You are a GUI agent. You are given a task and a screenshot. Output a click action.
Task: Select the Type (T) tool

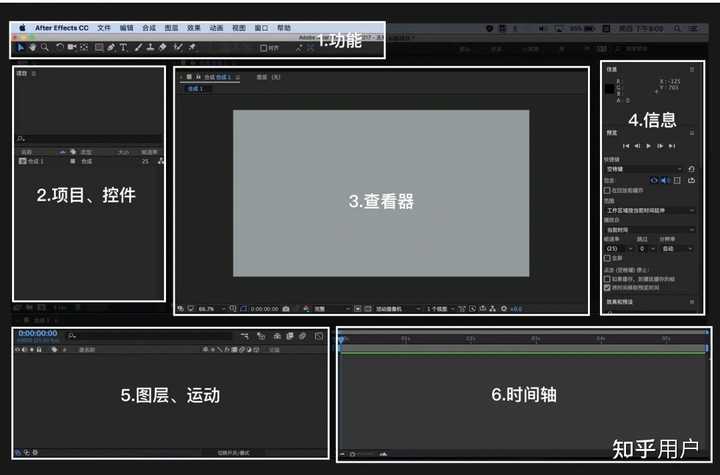pos(123,47)
